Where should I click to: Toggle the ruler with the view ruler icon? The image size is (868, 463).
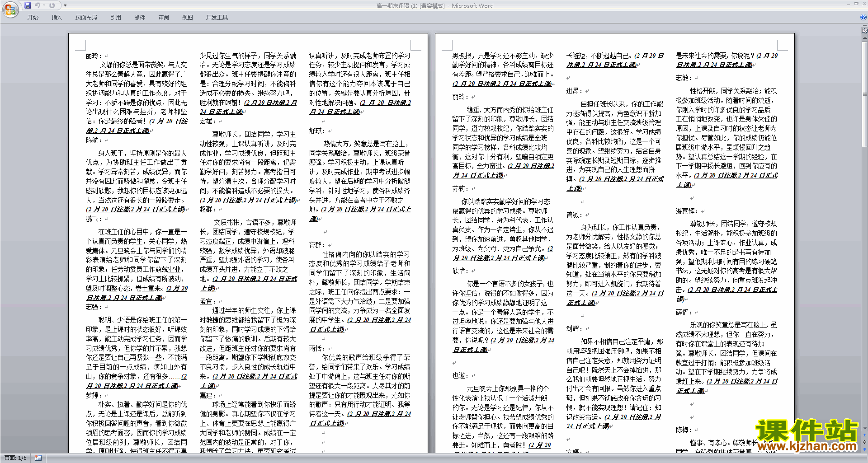pyautogui.click(x=864, y=31)
